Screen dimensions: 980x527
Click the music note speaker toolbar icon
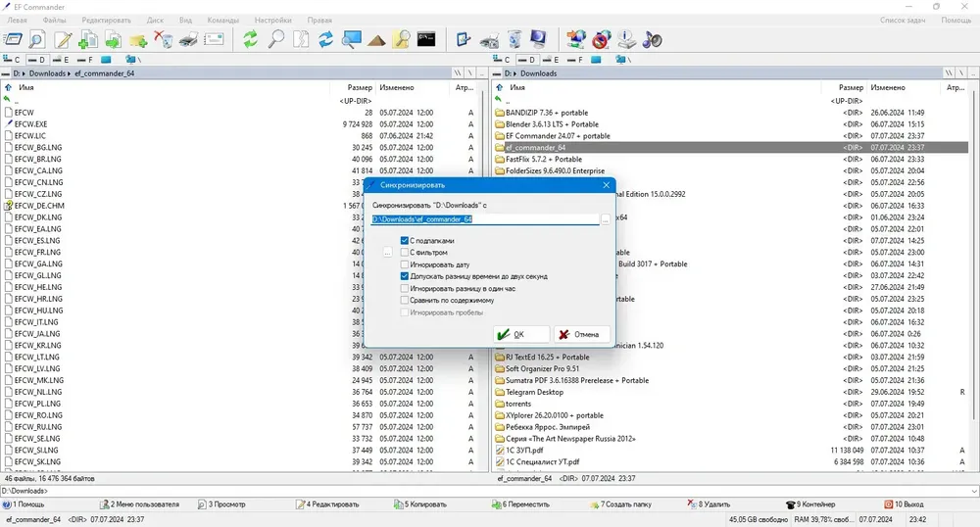tap(652, 40)
